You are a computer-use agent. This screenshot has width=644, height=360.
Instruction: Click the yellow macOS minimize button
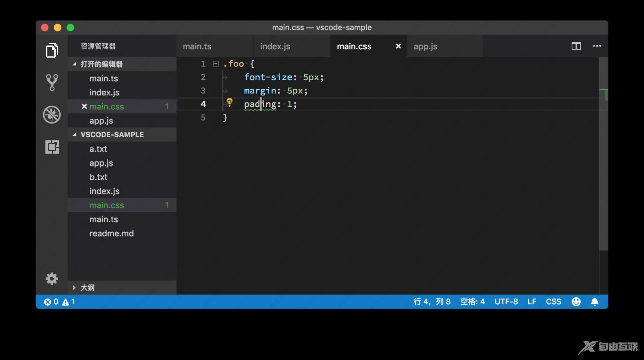pos(57,28)
